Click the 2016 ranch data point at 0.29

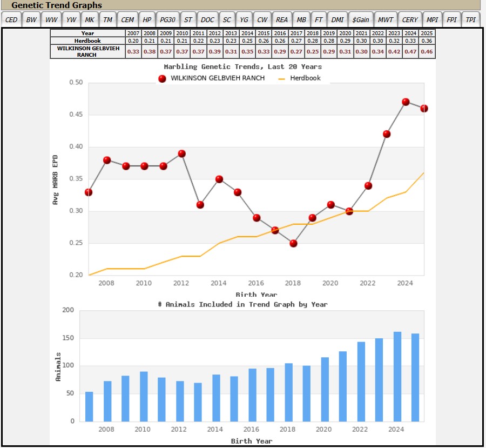(256, 218)
